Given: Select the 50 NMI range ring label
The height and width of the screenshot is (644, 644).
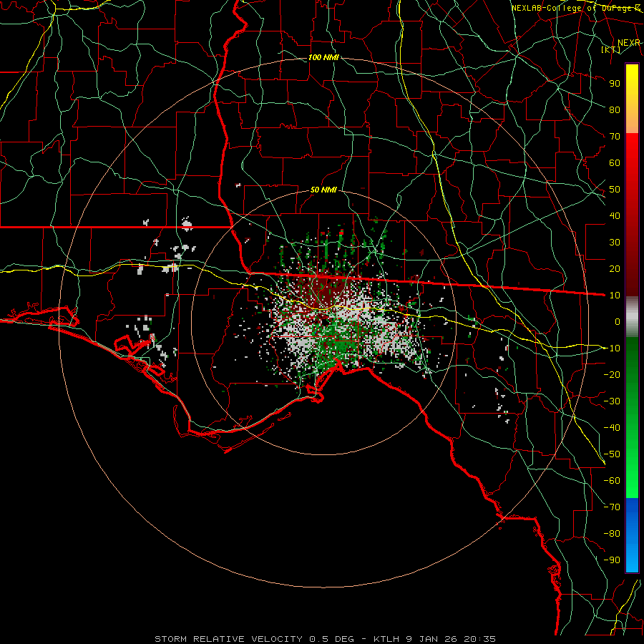Looking at the screenshot, I should coord(323,190).
